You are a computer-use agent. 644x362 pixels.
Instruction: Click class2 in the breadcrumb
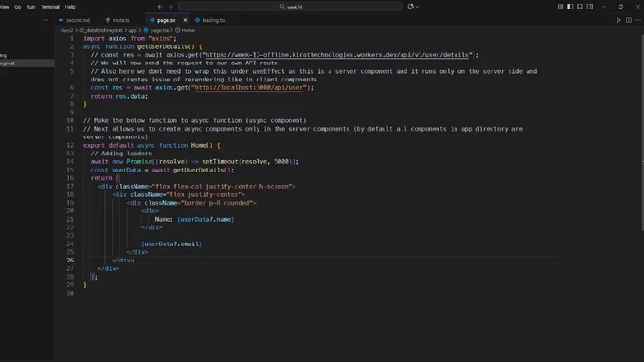coord(66,30)
